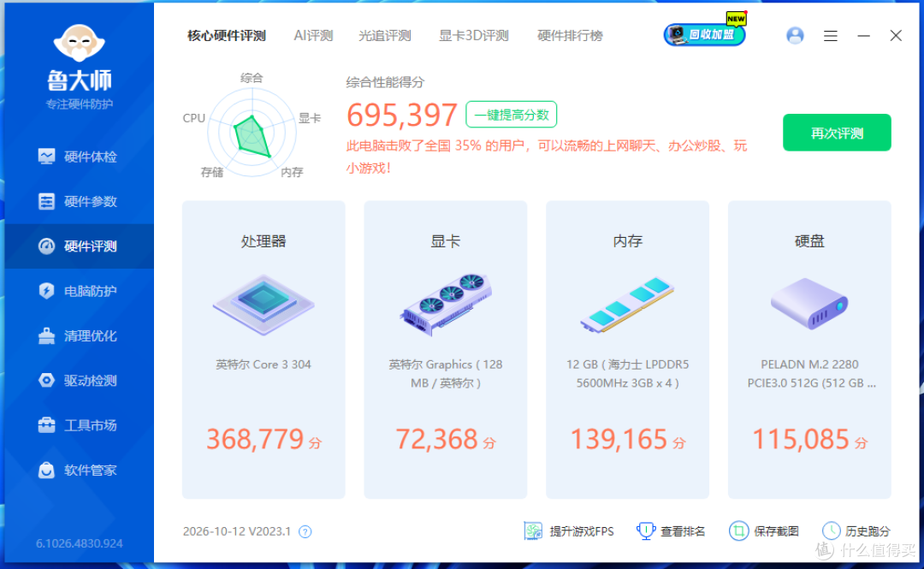Image resolution: width=924 pixels, height=569 pixels.
Task: Open 驱动检测 in sidebar
Action: pos(79,381)
